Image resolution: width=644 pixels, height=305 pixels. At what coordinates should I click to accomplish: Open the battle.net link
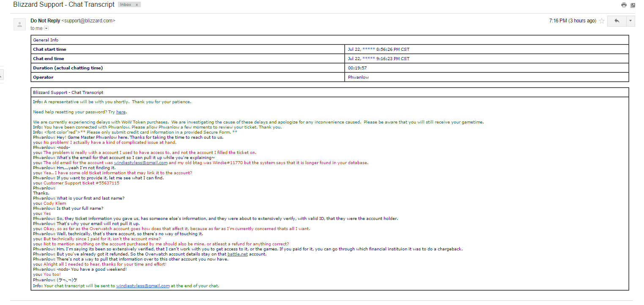(238, 254)
